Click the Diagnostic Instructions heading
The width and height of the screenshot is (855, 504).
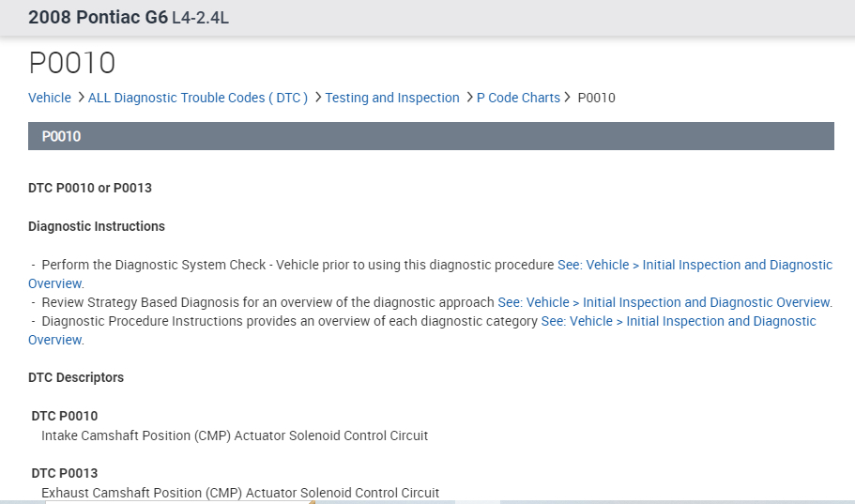pos(97,226)
